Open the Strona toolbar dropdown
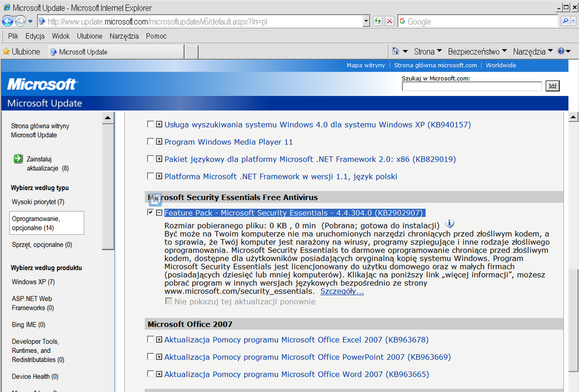The width and height of the screenshot is (579, 392). (428, 51)
